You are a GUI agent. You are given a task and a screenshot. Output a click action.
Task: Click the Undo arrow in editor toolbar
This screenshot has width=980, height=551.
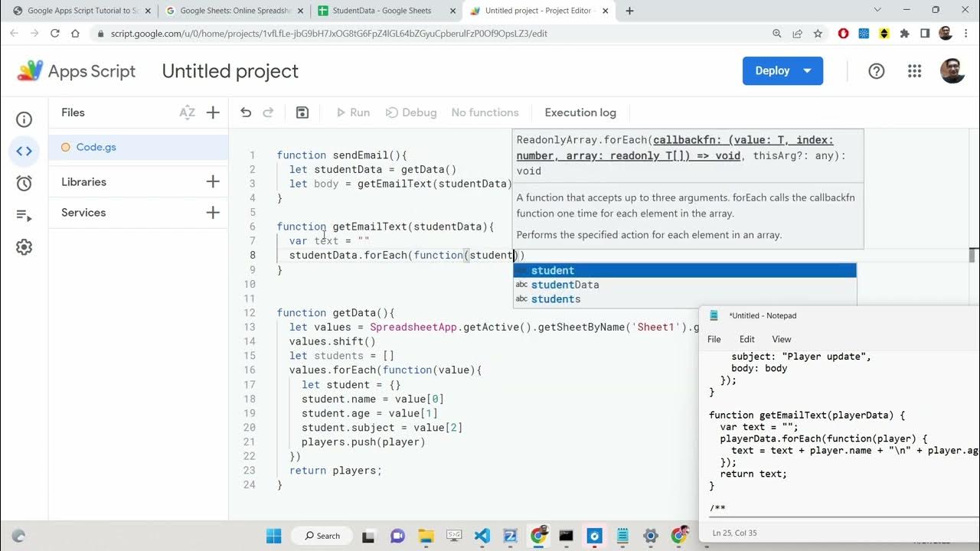pos(246,112)
